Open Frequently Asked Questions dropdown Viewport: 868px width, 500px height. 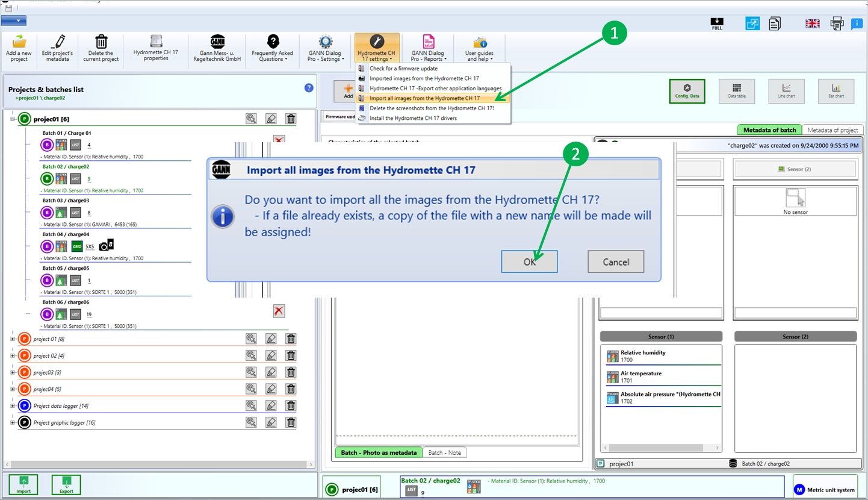273,48
